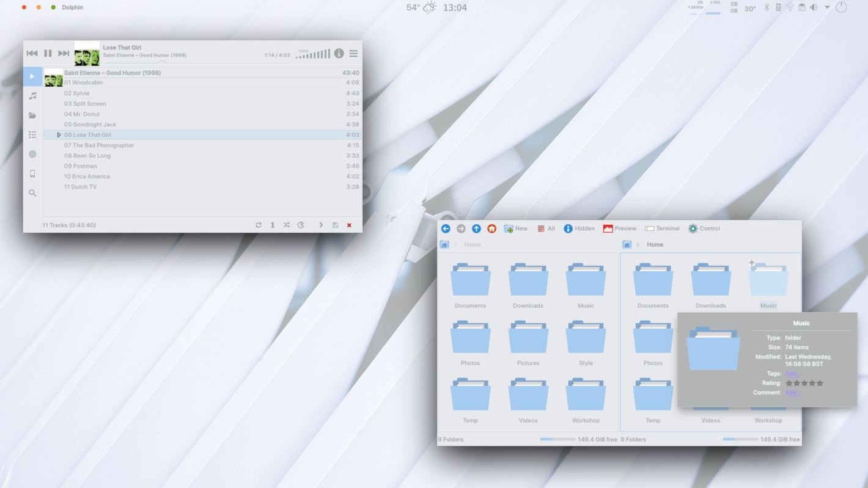Open the playlists sidebar tab in player
Image resolution: width=868 pixels, height=488 pixels.
click(x=32, y=134)
